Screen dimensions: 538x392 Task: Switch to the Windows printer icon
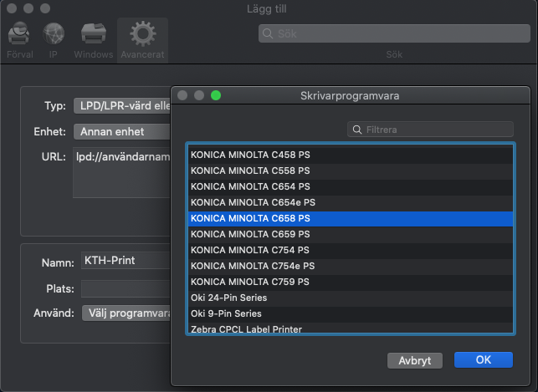click(93, 35)
